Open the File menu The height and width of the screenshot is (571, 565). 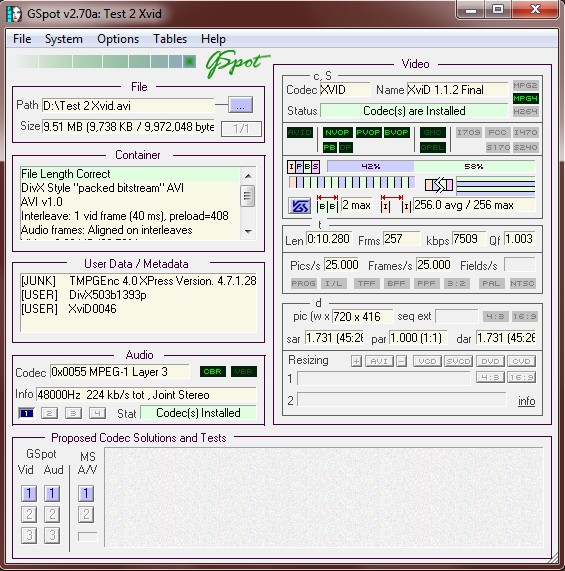[22, 39]
